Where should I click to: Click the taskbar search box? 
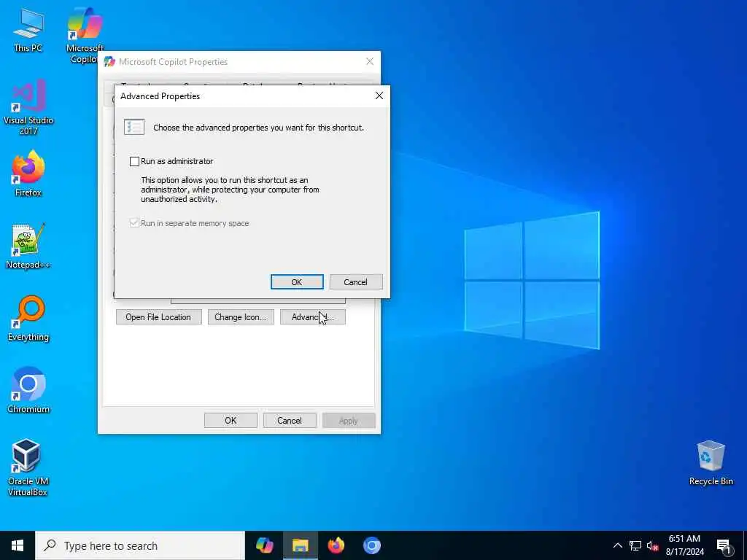click(x=140, y=545)
